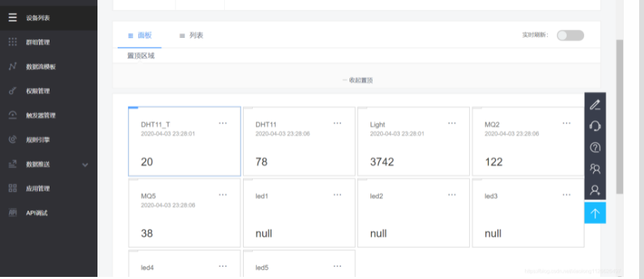Click the vertical page scrollbar thumb

pos(620,117)
